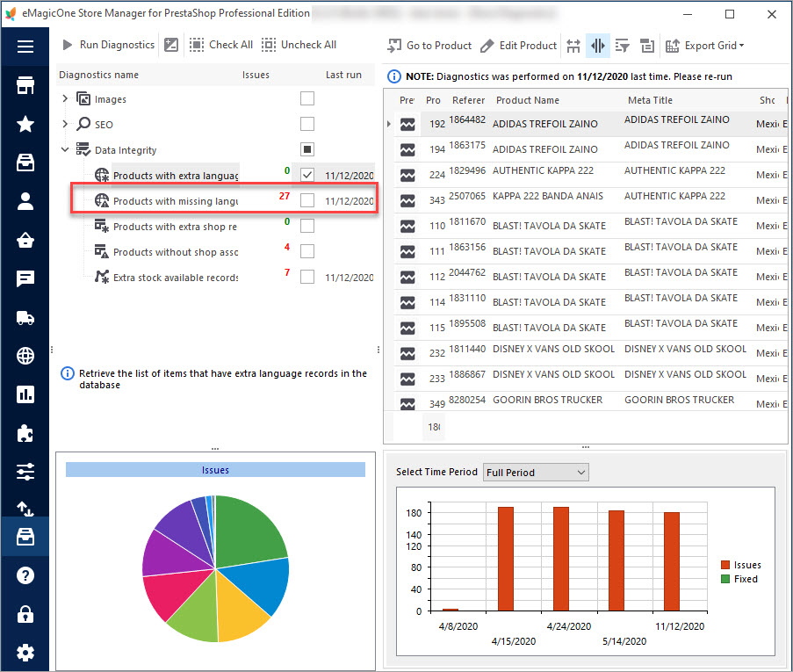Click Uncheck All button
The height and width of the screenshot is (672, 793).
tap(299, 45)
